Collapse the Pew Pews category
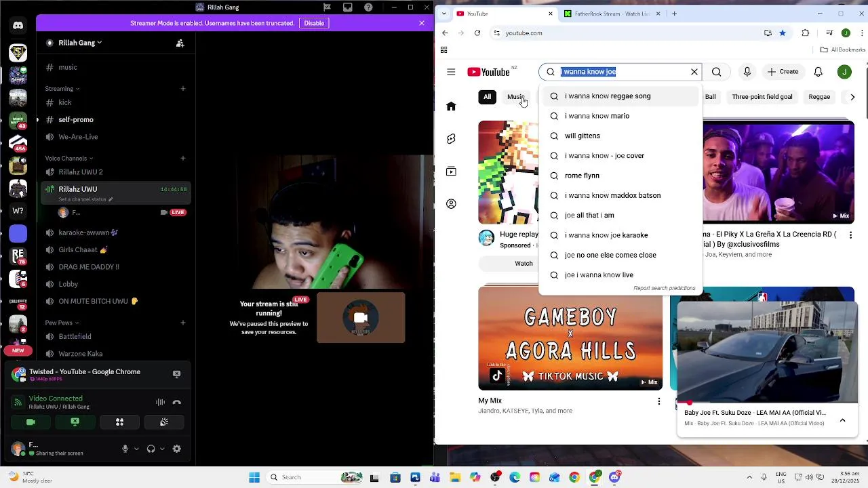This screenshot has height=488, width=868. pos(62,323)
